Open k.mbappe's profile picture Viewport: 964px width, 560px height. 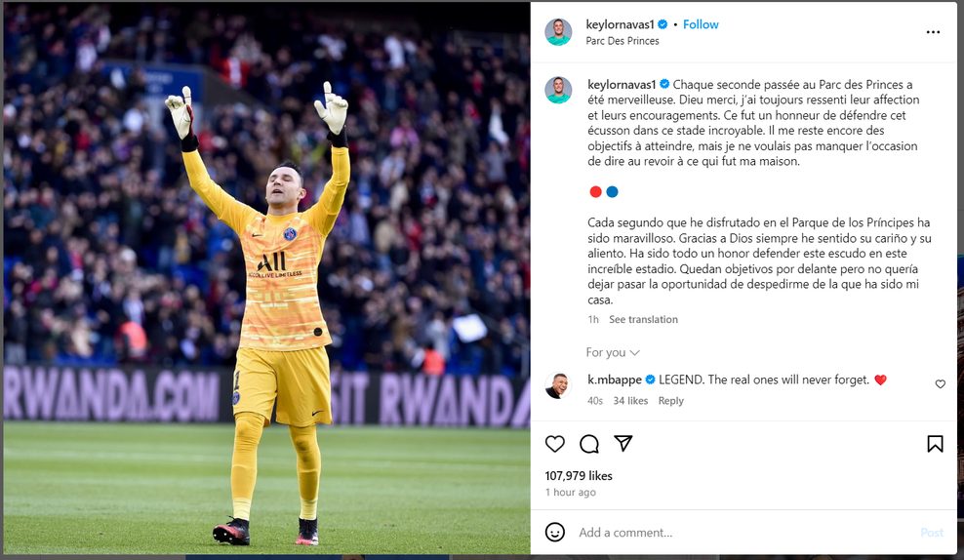click(558, 385)
